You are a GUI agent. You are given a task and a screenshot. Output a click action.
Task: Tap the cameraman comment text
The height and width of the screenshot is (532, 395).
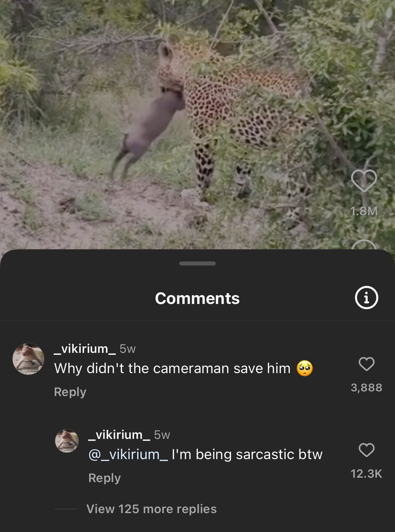click(172, 368)
